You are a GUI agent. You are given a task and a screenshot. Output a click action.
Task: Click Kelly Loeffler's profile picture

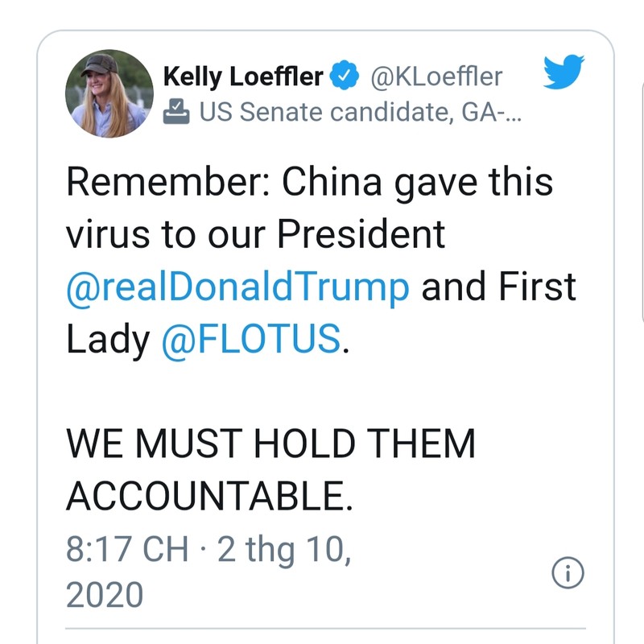point(109,93)
